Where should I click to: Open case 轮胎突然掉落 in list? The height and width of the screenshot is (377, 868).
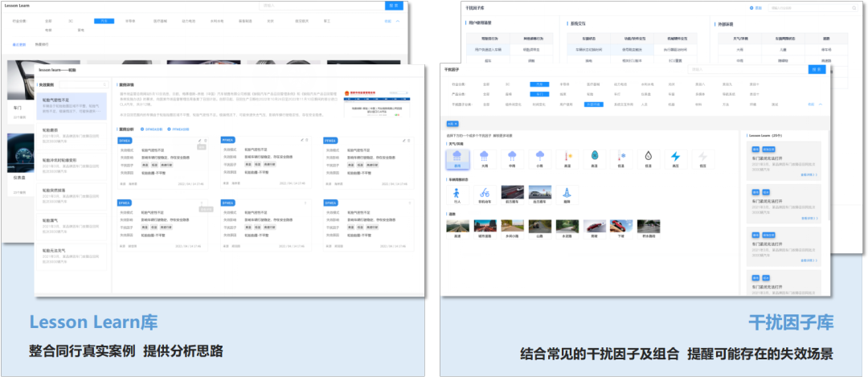point(72,195)
